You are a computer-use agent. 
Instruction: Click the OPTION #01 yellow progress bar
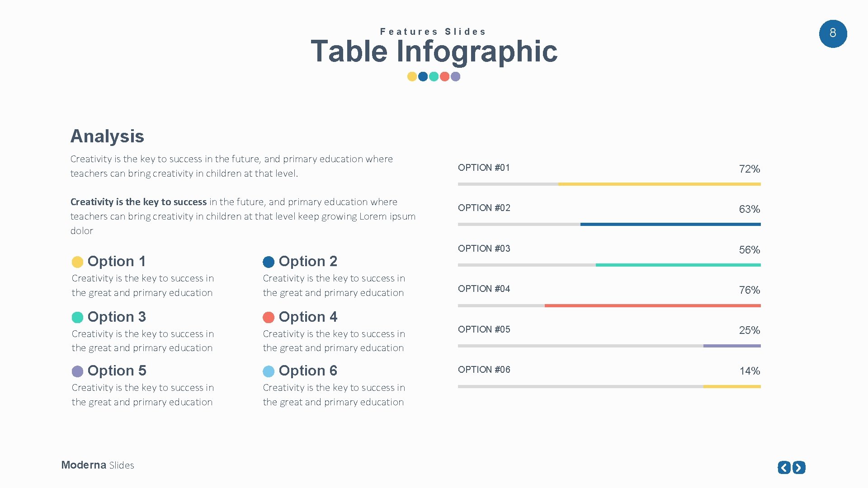(659, 184)
